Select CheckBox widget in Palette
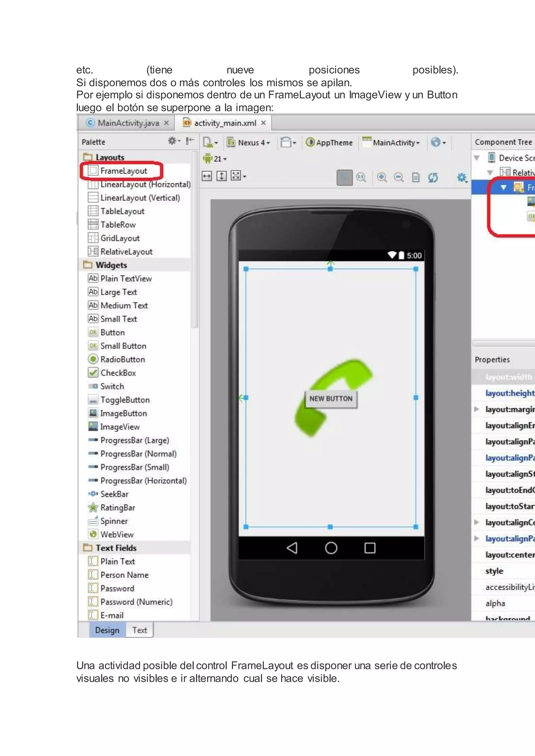 click(118, 373)
